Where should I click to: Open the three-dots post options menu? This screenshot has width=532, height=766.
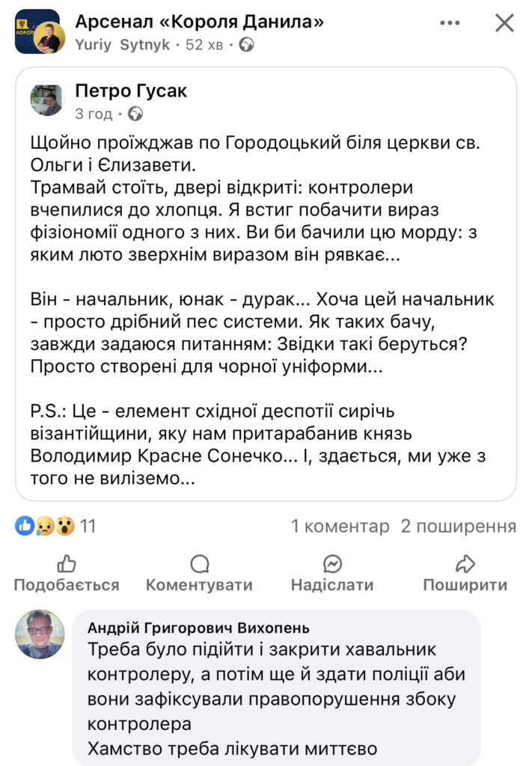[x=450, y=23]
